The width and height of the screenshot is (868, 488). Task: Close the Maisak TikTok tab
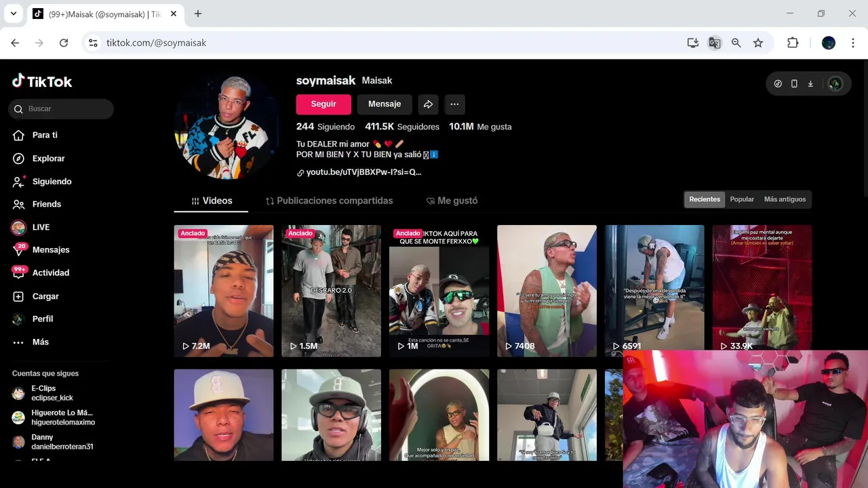[x=174, y=14]
